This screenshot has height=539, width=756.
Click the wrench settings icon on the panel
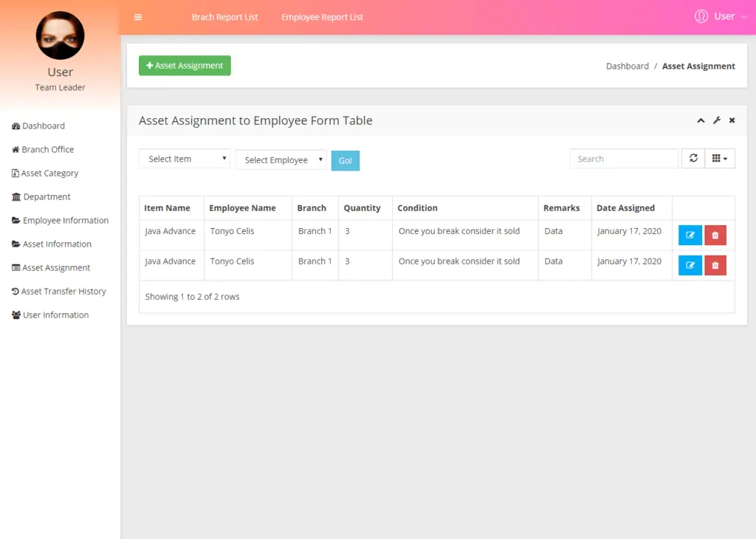[716, 120]
